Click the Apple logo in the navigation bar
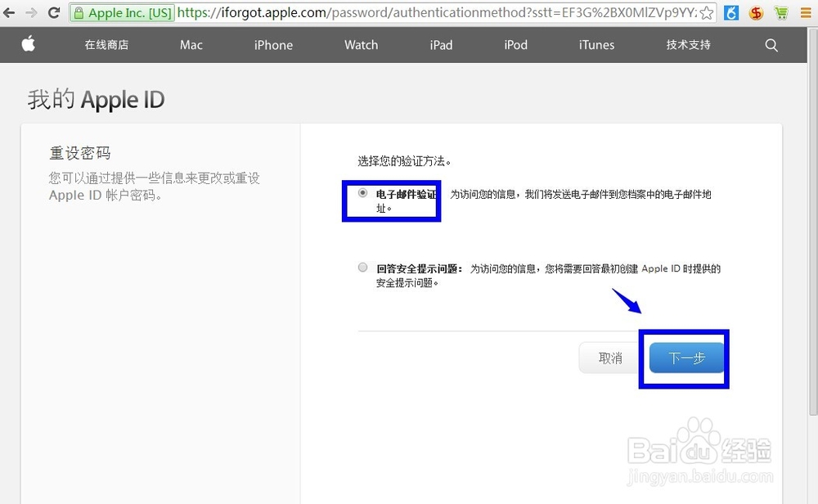 click(x=29, y=45)
